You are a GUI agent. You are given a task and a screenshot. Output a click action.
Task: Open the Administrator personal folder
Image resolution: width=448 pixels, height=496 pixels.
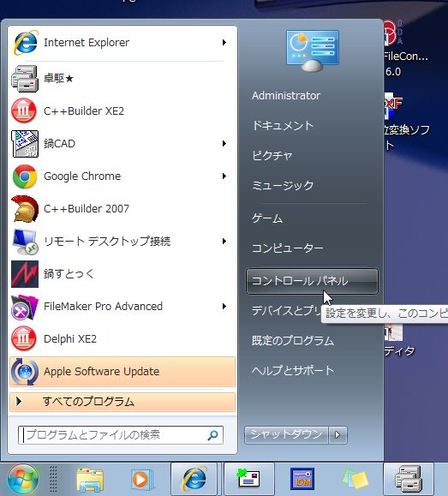[x=286, y=96]
